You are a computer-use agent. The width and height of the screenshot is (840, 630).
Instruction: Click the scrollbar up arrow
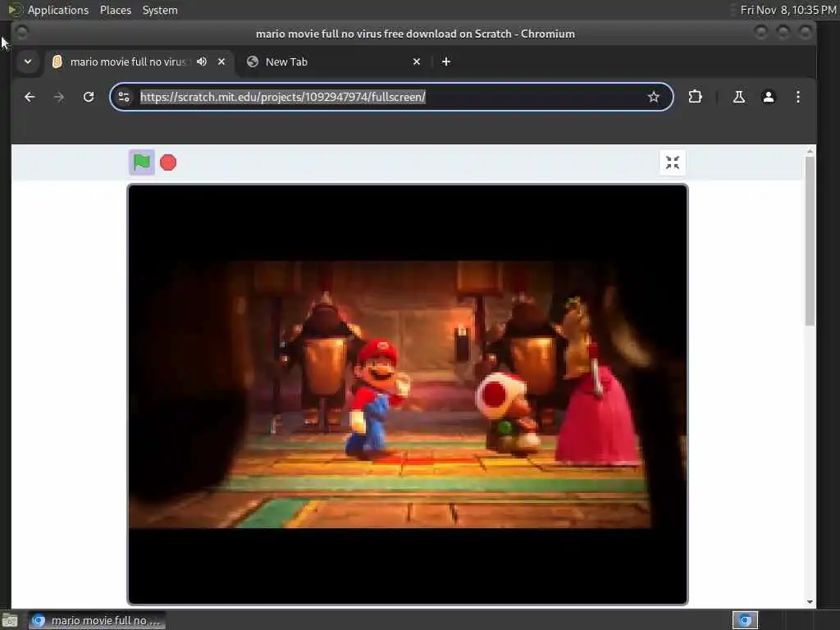click(810, 152)
